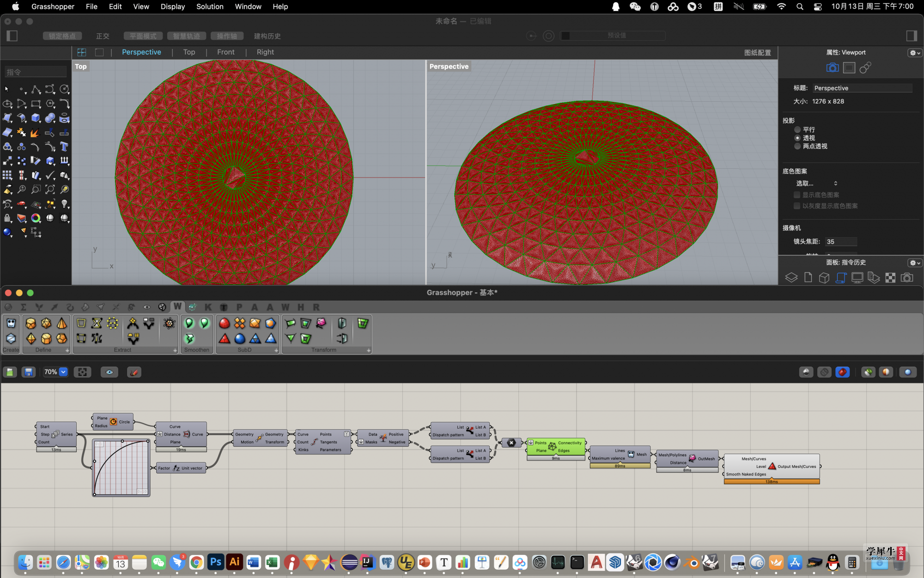Click the 图纸配置 layout button
The image size is (924, 578).
pos(758,53)
